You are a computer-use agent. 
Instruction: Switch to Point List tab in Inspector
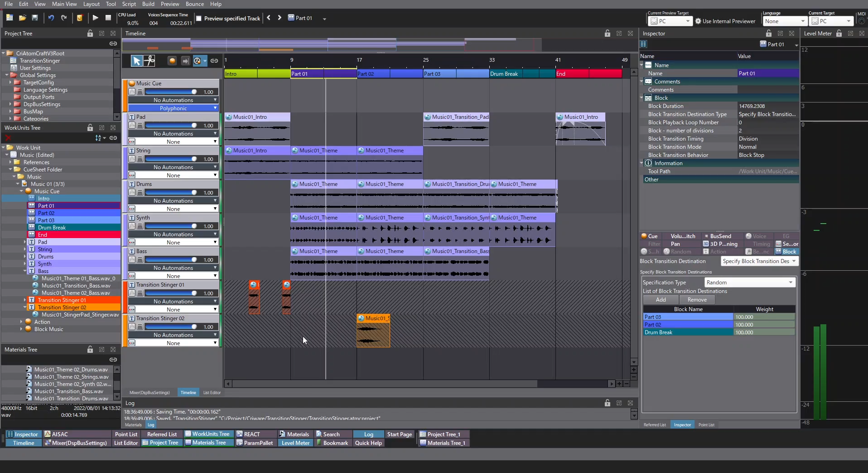706,425
